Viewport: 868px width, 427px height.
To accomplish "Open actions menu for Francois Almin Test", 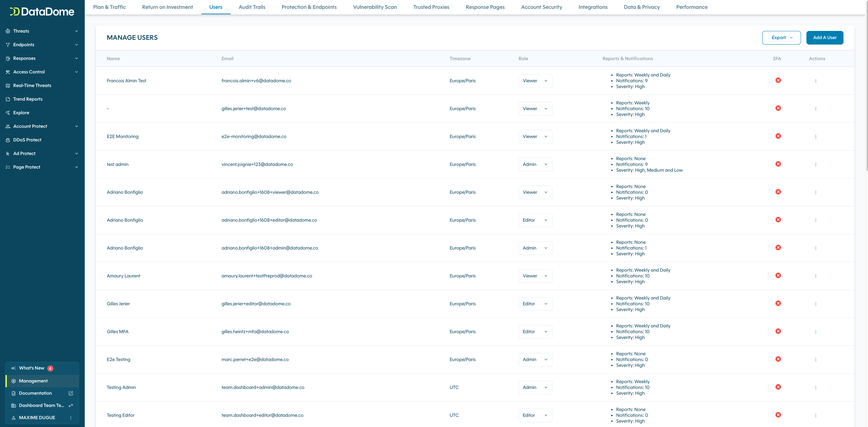I will [816, 81].
